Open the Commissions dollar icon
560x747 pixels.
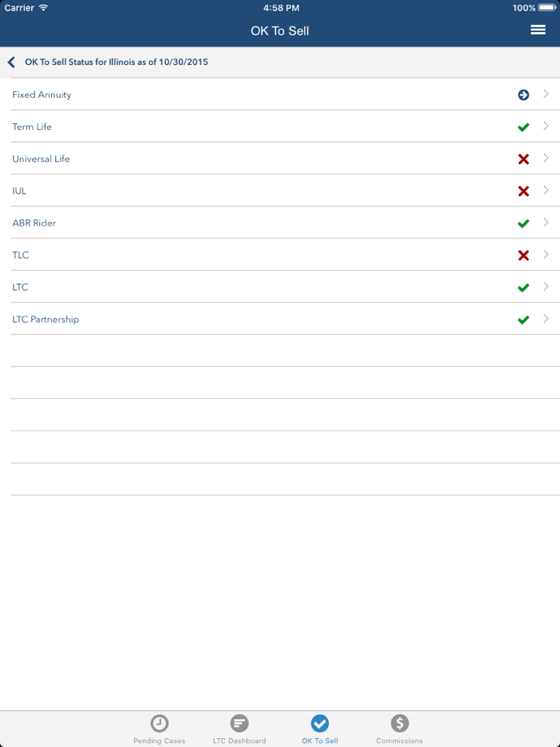(x=398, y=724)
